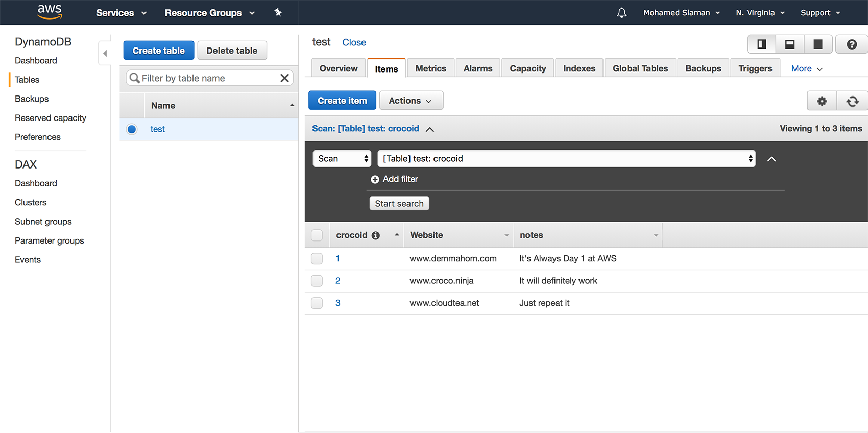Select the test table radio button
This screenshot has height=433, width=868.
click(132, 129)
